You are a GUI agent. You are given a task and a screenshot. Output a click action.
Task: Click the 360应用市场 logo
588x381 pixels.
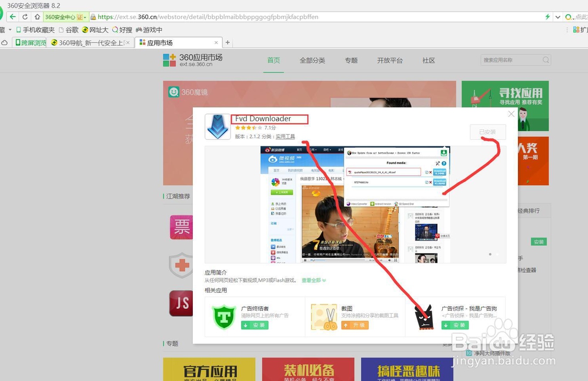(x=193, y=60)
